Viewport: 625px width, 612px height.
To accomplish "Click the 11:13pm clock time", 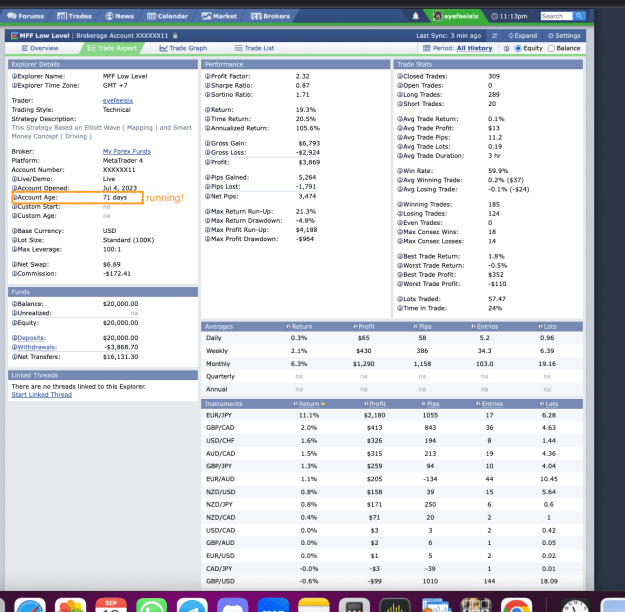I will click(x=509, y=16).
